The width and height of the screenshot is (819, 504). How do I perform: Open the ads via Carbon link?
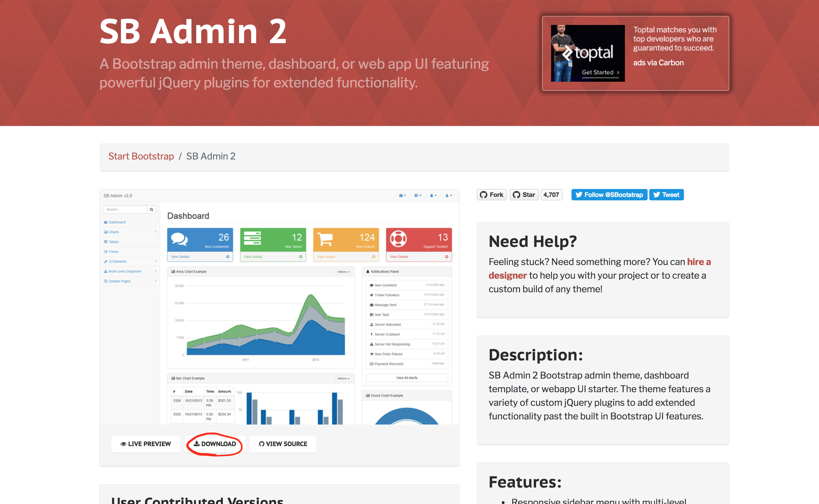click(658, 63)
